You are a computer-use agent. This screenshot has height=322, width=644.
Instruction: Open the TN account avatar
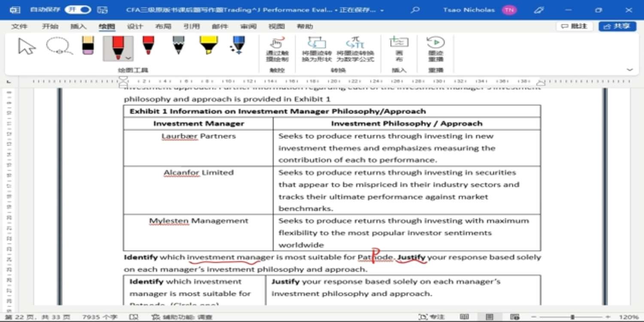click(509, 9)
